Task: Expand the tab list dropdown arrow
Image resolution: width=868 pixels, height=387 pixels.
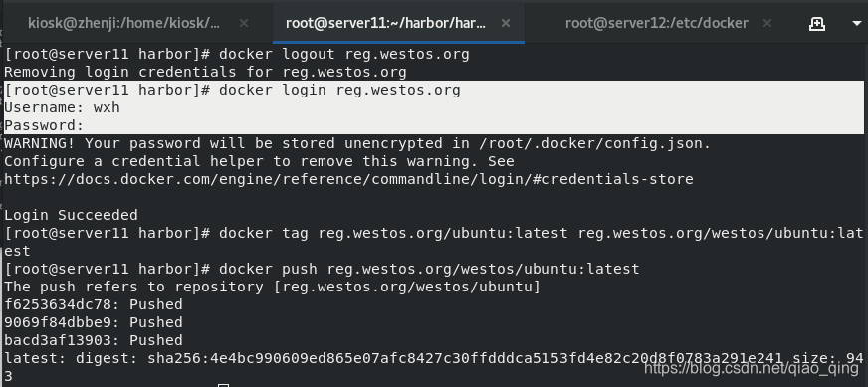Action: coord(856,24)
